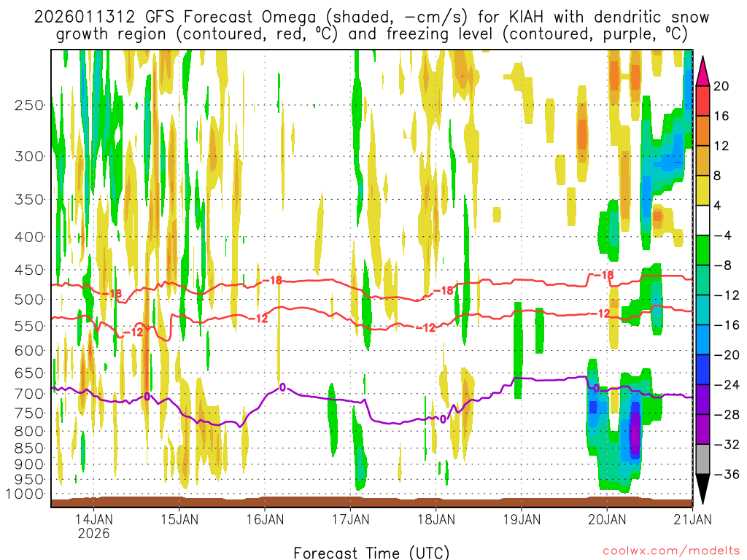Click the black down arrow below colorbar
The width and height of the screenshot is (747, 560).
tap(703, 489)
